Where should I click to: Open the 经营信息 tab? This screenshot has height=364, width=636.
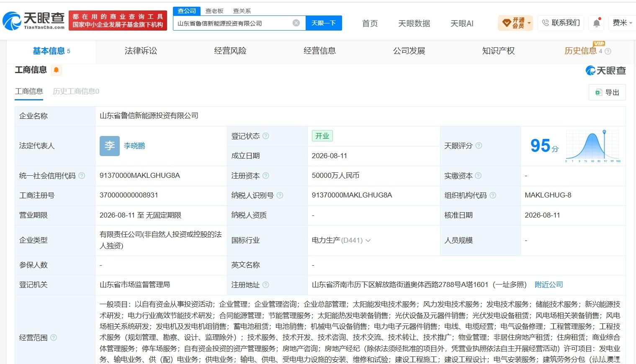pyautogui.click(x=319, y=51)
